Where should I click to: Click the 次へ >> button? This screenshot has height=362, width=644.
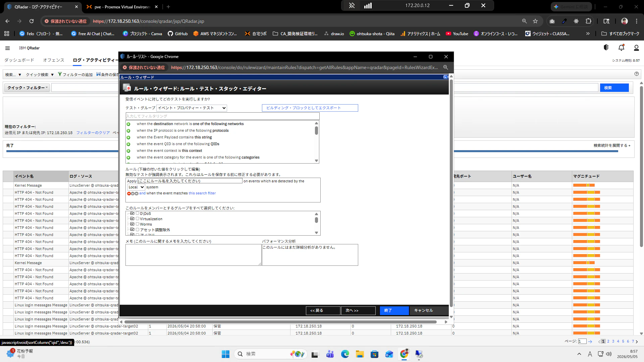(358, 311)
